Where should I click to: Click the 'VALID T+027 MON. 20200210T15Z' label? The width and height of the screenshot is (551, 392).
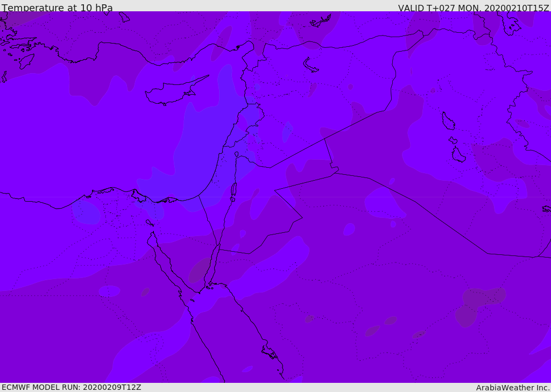point(474,8)
